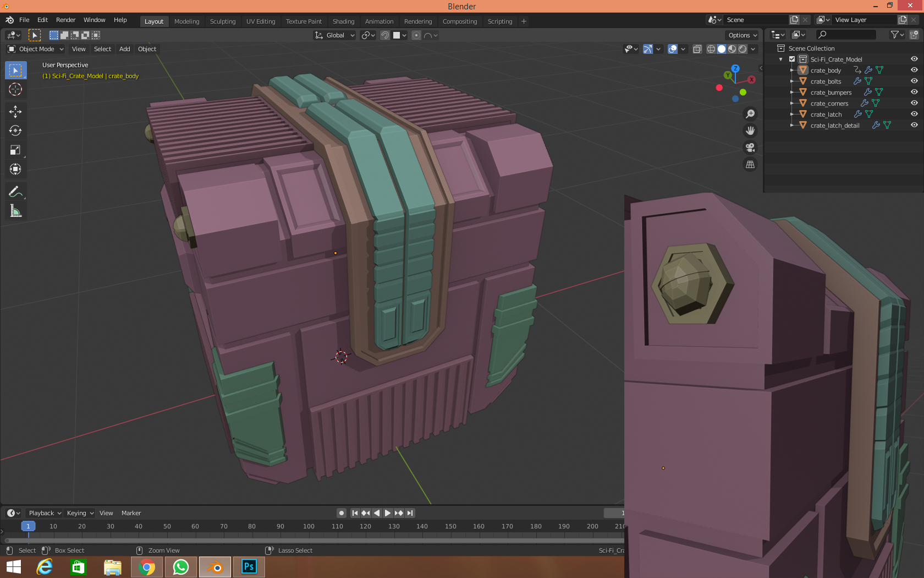
Task: Open the Global transform orientation dropdown
Action: tap(334, 35)
